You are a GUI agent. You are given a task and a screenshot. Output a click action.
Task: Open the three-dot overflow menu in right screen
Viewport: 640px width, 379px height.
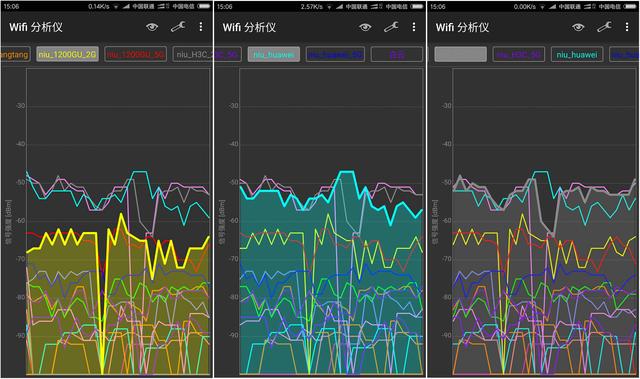(x=627, y=27)
